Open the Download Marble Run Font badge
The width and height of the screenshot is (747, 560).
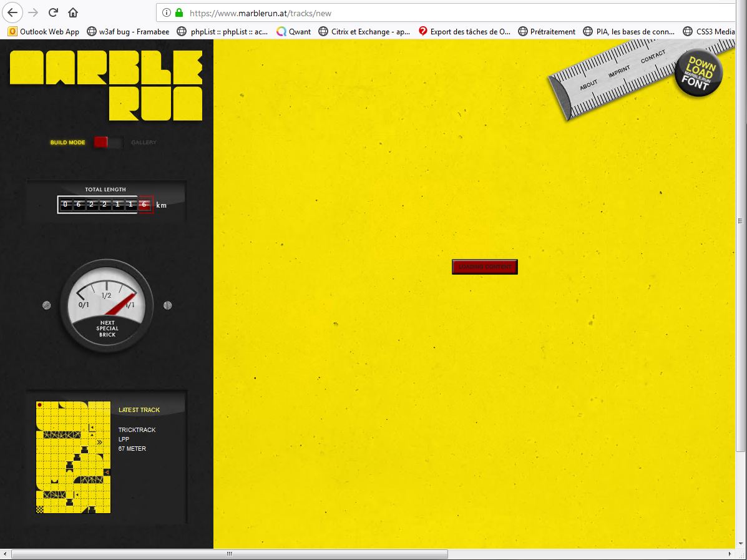(698, 75)
